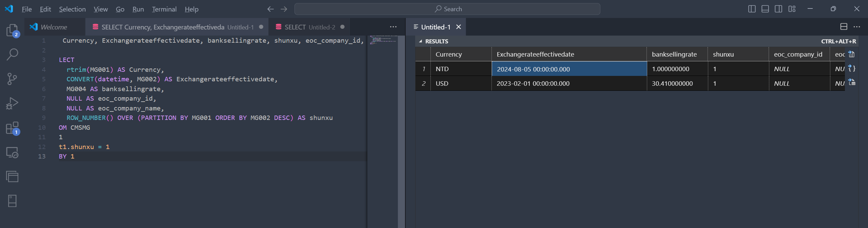This screenshot has width=868, height=228.
Task: Select row number 2 in results
Action: pos(423,83)
